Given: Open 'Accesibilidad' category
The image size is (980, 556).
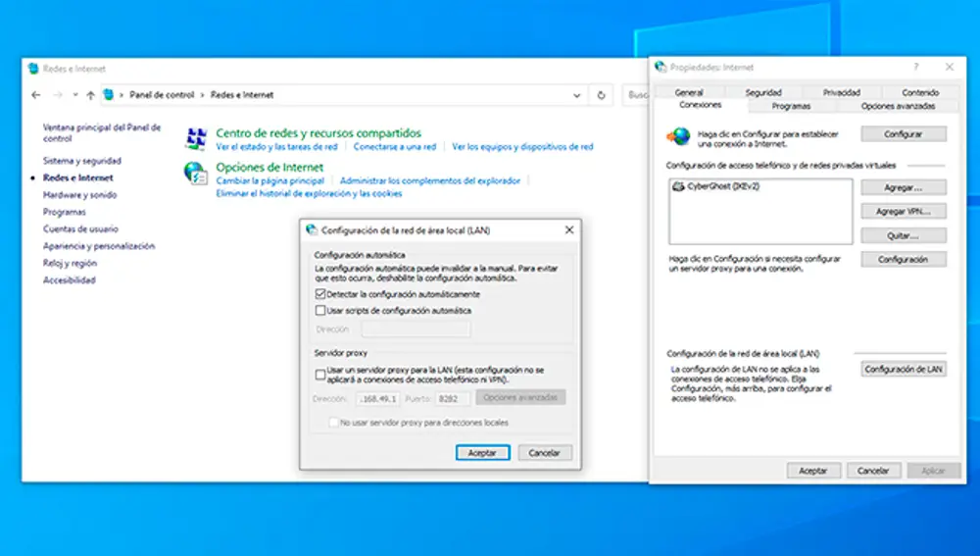Looking at the screenshot, I should (x=69, y=280).
